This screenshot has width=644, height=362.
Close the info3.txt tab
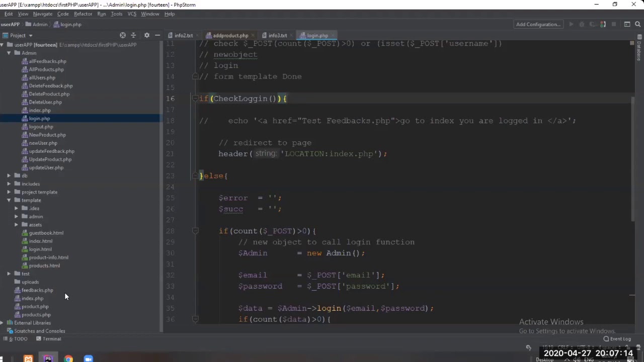(292, 36)
